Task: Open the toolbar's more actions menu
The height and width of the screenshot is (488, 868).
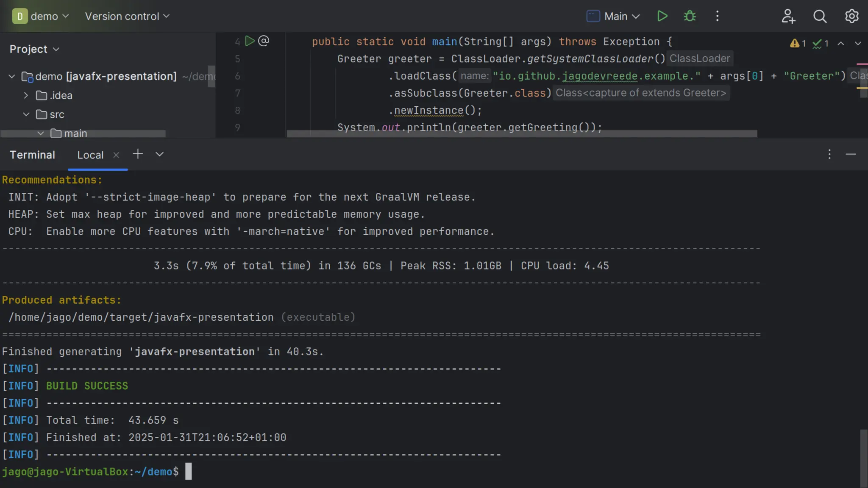Action: [717, 16]
